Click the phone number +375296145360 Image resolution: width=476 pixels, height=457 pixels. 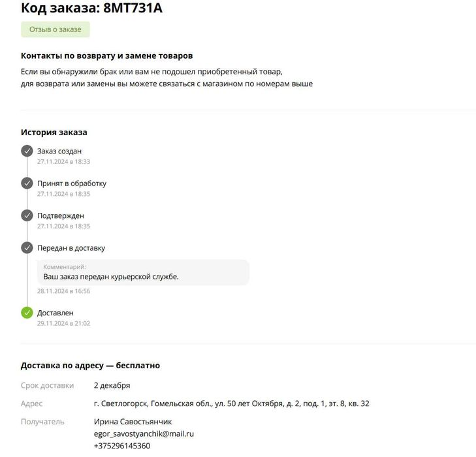[x=122, y=446]
